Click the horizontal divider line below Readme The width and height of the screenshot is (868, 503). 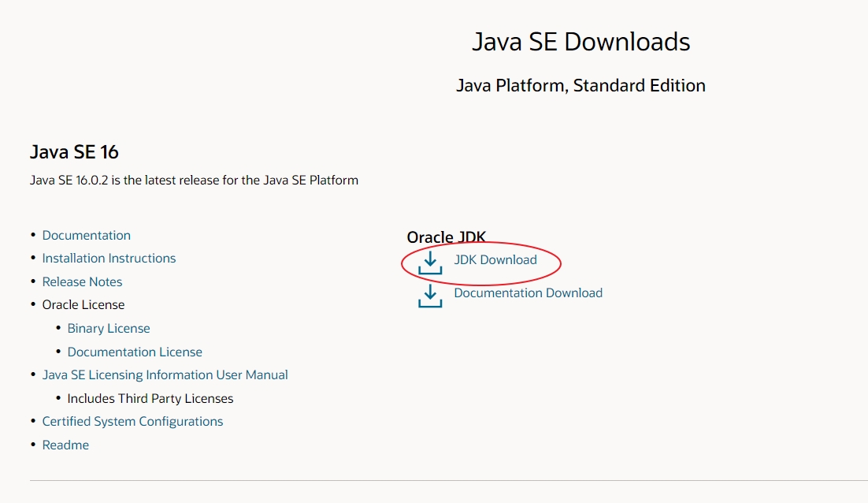[449, 480]
